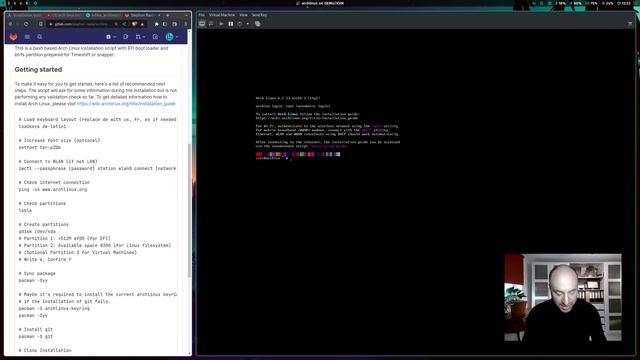Click the bookmark icon beside address bar
This screenshot has width=640, height=360.
(x=40, y=24)
